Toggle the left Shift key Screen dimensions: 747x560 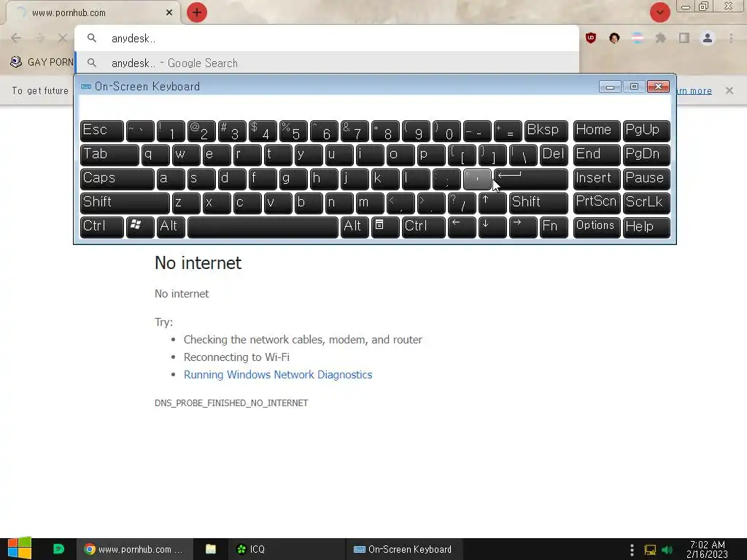125,203
